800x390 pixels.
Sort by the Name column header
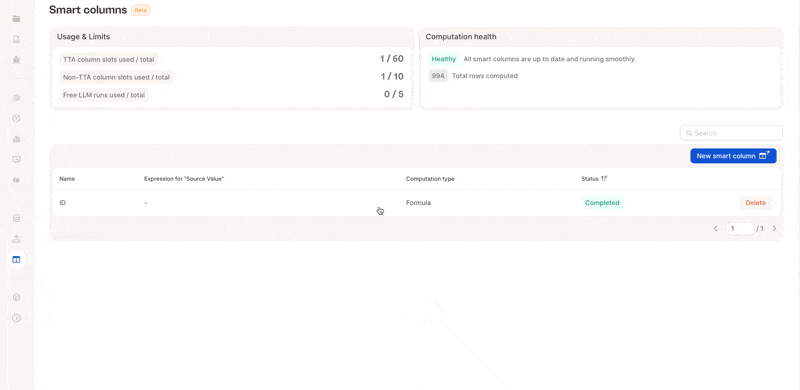[67, 179]
